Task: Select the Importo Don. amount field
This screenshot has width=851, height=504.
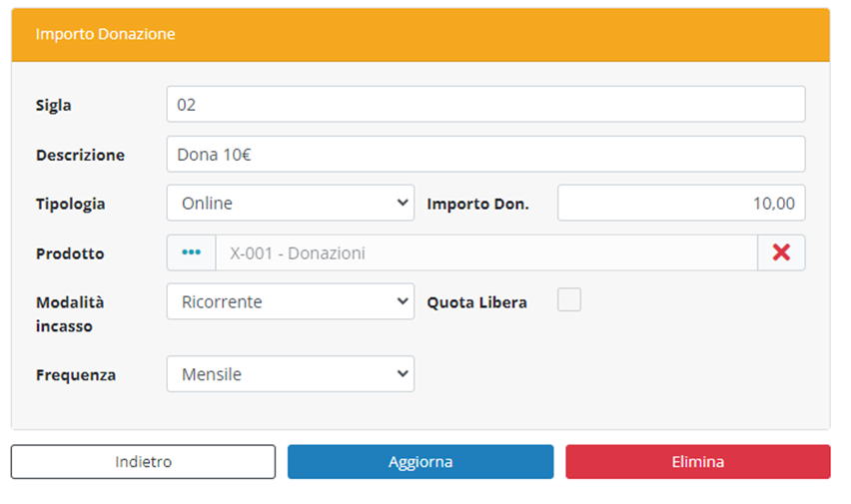Action: (x=681, y=204)
